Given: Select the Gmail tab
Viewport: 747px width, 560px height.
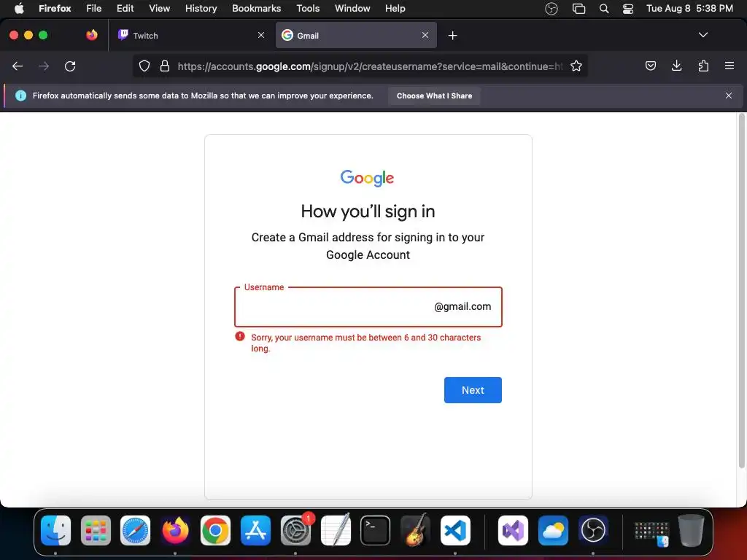Looking at the screenshot, I should tap(356, 35).
